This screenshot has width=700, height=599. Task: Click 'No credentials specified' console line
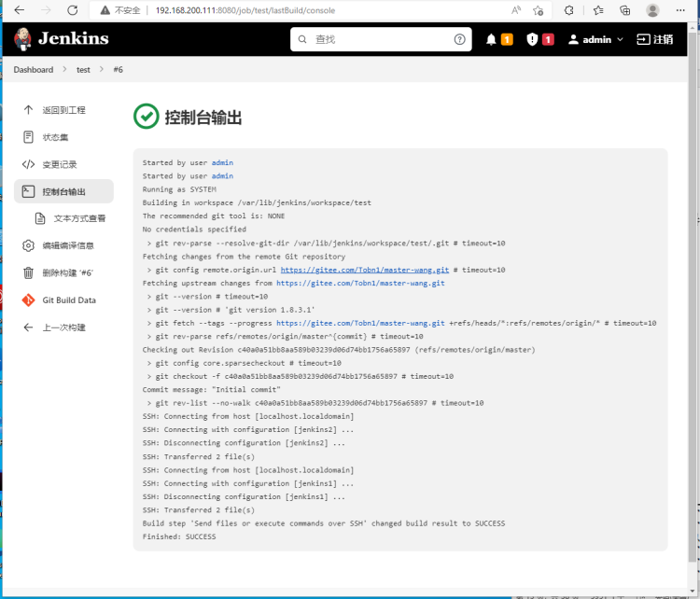pyautogui.click(x=194, y=229)
